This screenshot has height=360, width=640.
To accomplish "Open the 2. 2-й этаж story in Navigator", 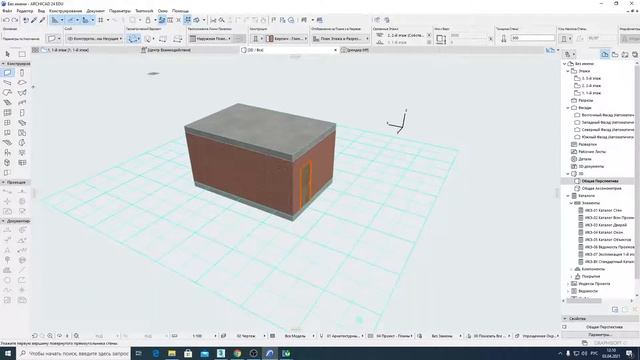I will pos(591,86).
